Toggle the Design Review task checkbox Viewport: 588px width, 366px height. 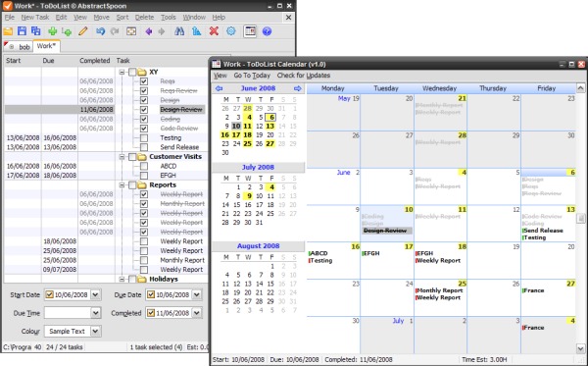144,110
